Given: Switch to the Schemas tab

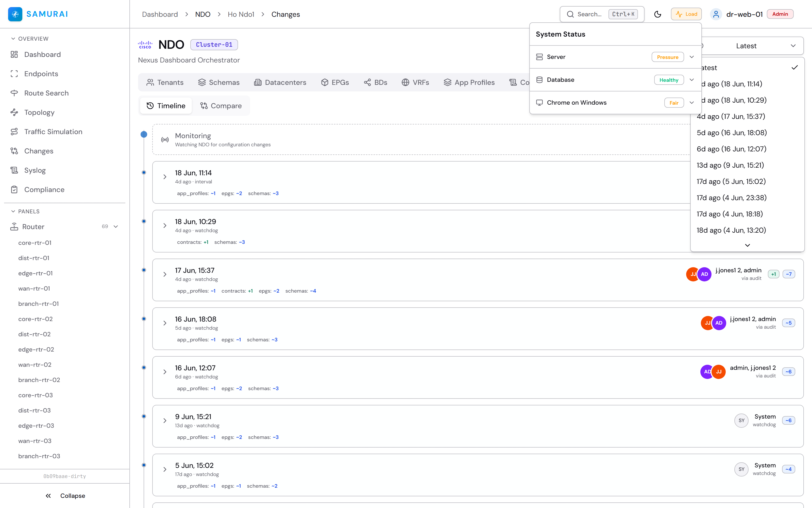Looking at the screenshot, I should point(219,82).
